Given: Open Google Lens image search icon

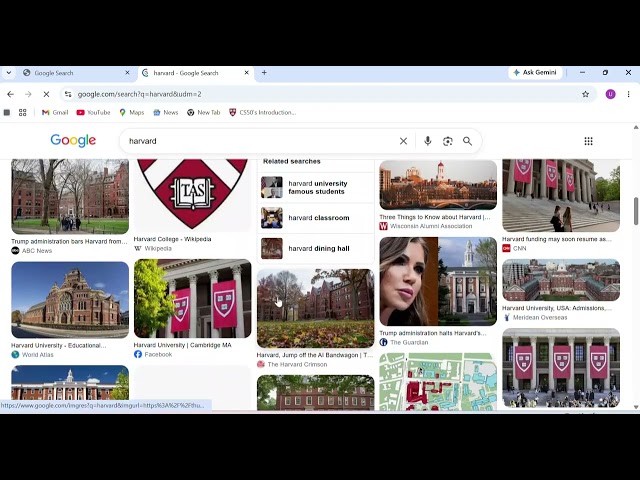Looking at the screenshot, I should 447,141.
